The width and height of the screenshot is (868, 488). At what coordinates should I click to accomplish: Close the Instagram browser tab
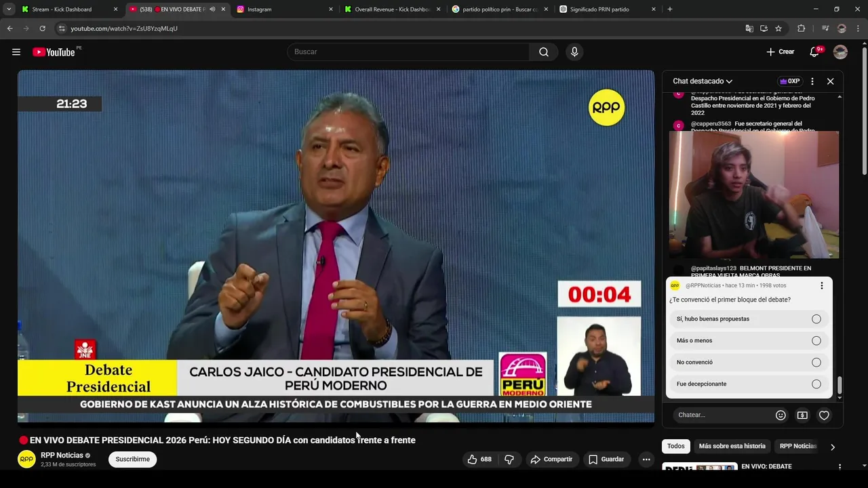coord(331,9)
